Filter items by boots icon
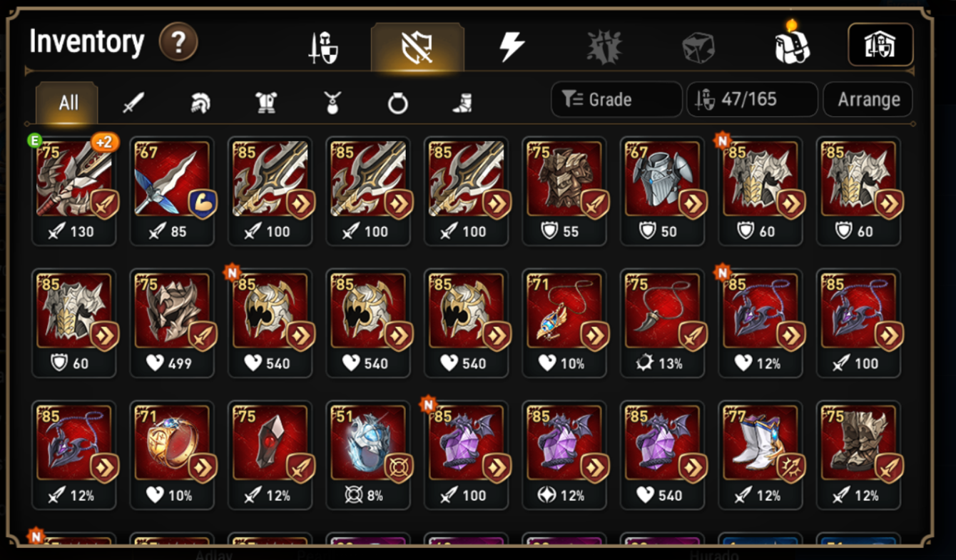 463,103
